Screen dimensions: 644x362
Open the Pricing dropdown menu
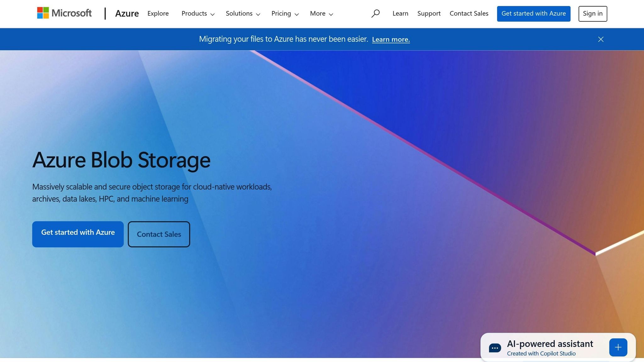[285, 14]
